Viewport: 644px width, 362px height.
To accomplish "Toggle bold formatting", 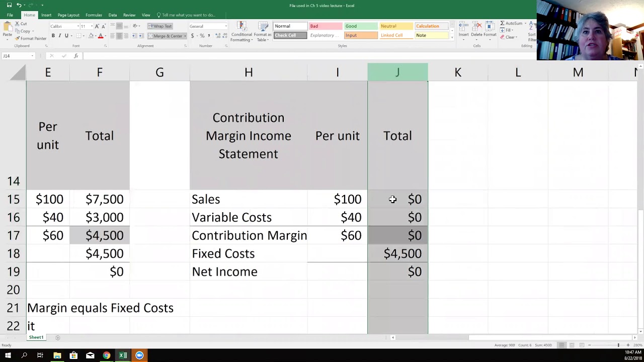I will point(53,36).
